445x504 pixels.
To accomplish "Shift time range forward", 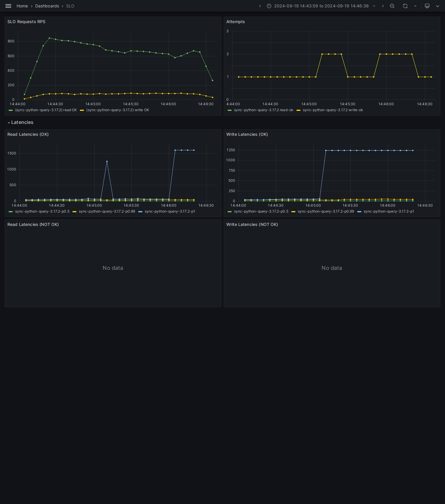I will click(x=383, y=6).
